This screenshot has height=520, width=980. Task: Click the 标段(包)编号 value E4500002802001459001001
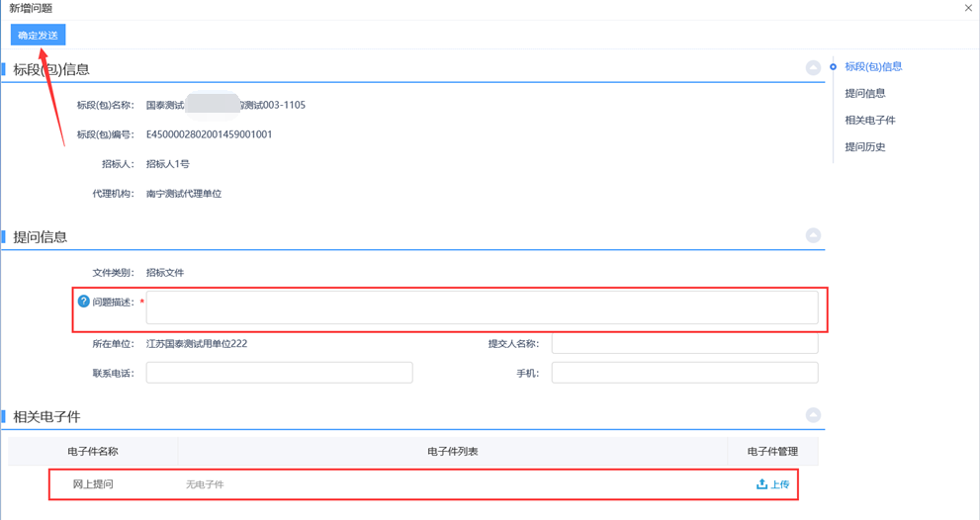click(x=210, y=134)
